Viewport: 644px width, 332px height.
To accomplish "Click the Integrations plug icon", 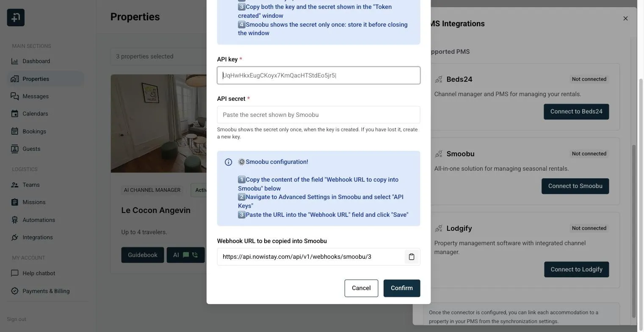I will coord(15,237).
